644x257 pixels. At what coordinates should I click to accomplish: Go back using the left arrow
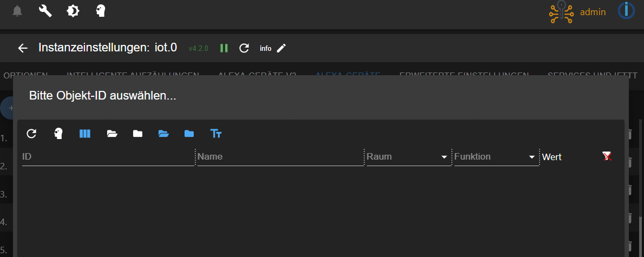23,48
